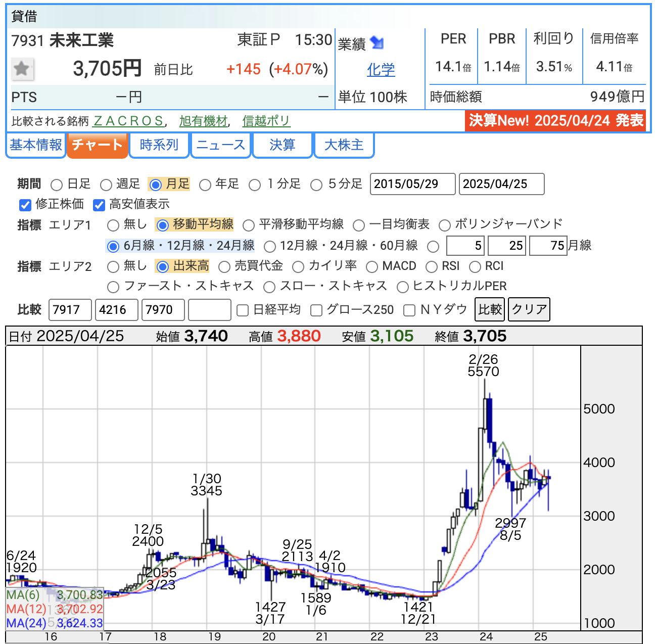Image resolution: width=657 pixels, height=644 pixels.
Task: Select the ヒストリカルPER radio button
Action: [x=403, y=287]
